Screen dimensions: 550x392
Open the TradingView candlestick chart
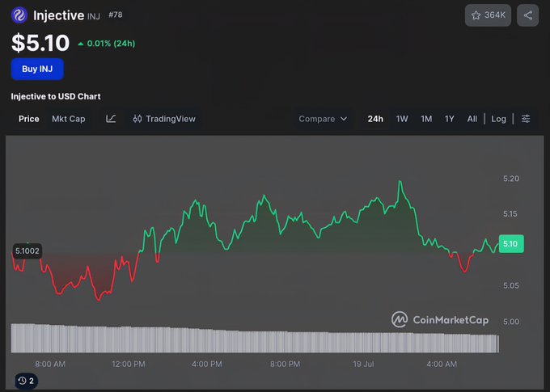click(164, 119)
